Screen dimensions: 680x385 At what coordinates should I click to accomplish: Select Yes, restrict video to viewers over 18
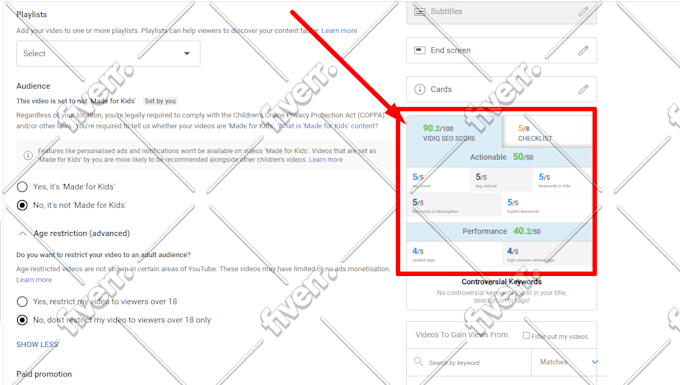[x=22, y=301]
